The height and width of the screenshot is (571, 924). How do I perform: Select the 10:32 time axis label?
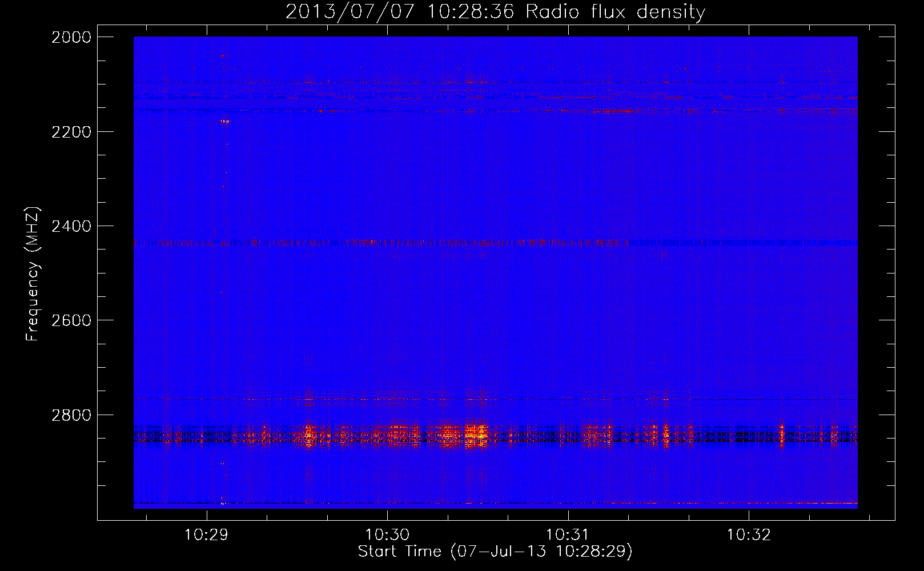[749, 535]
